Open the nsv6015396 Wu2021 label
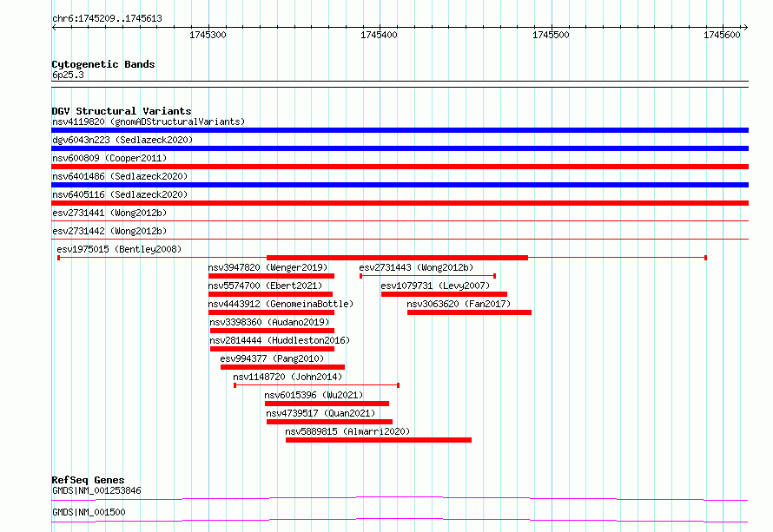773x532 pixels. click(x=314, y=395)
